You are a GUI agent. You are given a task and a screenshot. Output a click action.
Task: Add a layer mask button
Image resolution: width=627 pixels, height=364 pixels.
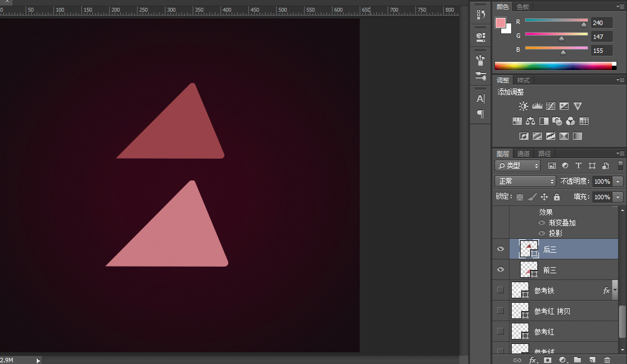click(x=547, y=360)
